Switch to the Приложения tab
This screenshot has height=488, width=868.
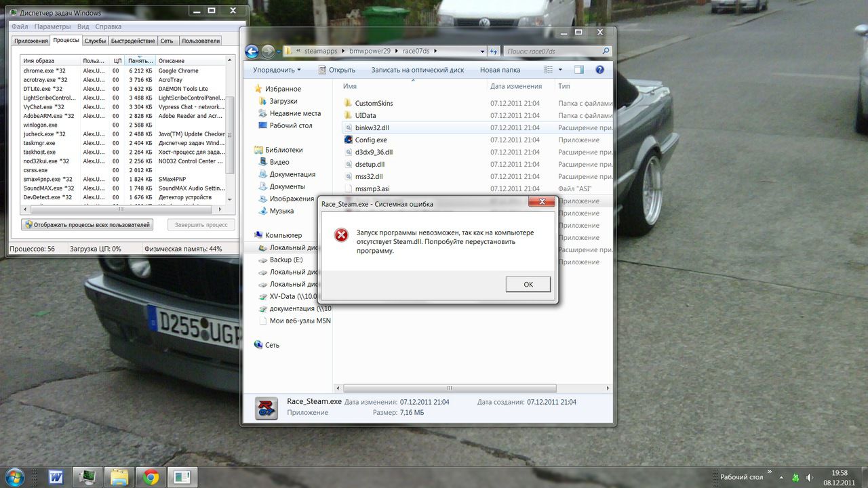pyautogui.click(x=31, y=41)
